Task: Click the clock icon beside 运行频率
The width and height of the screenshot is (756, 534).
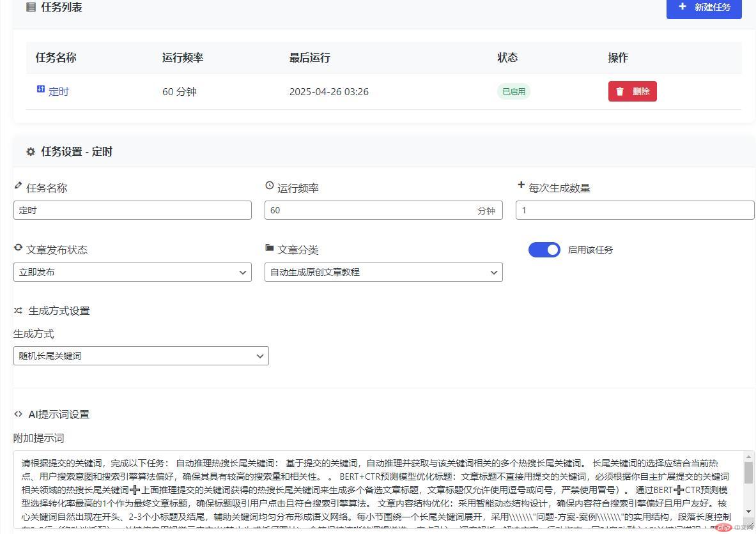Action: pyautogui.click(x=269, y=186)
